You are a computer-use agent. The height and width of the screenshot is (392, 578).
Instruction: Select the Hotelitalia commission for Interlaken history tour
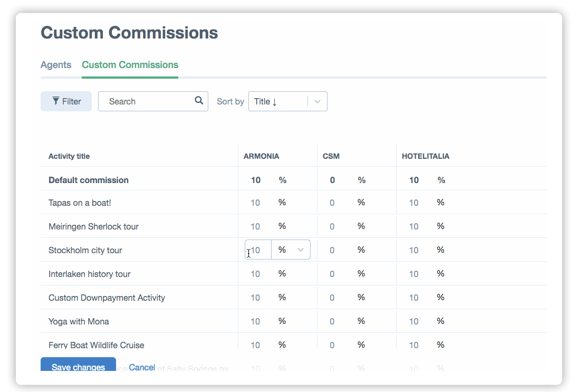(x=413, y=273)
